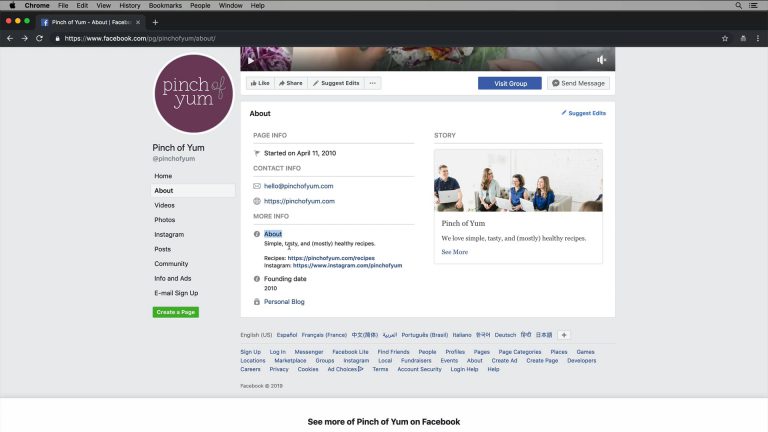Viewport: 768px width, 432px height.
Task: Click the Pinch of Yum profile picture
Action: 193,93
